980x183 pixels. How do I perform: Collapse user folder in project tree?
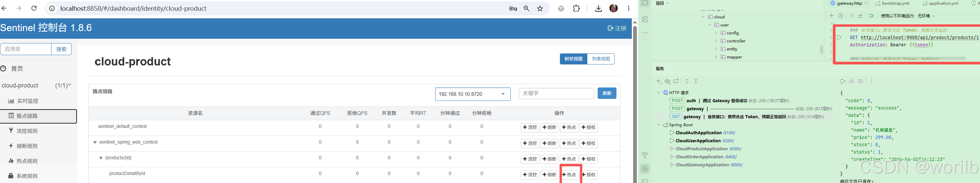coord(709,25)
